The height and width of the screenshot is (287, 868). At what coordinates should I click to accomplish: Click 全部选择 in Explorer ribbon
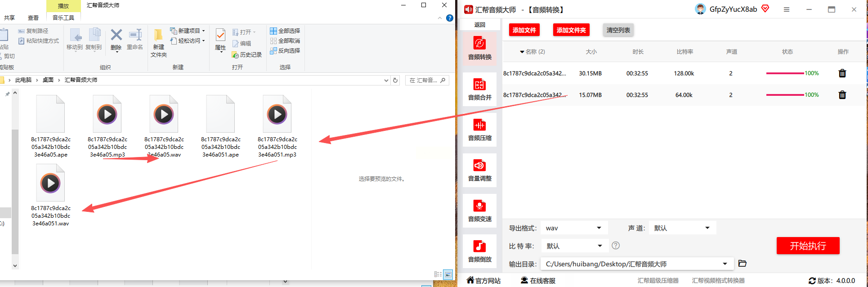pos(285,31)
